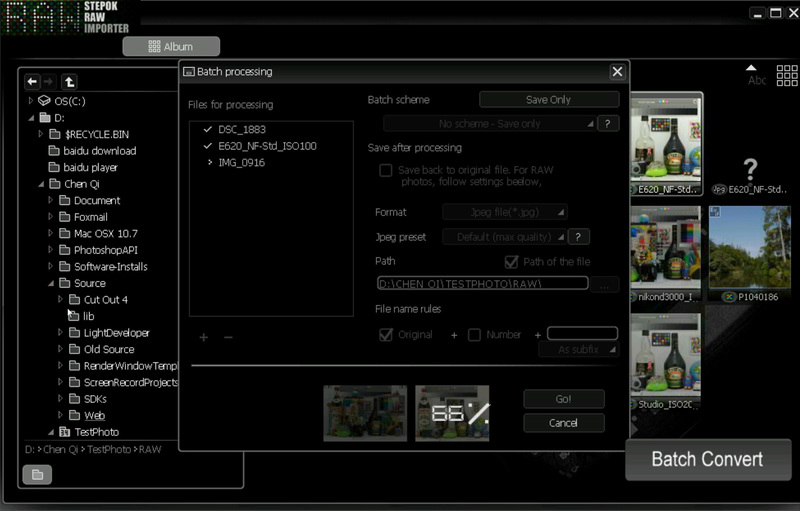800x511 pixels.
Task: Toggle the Path of the file checkbox
Action: [513, 262]
